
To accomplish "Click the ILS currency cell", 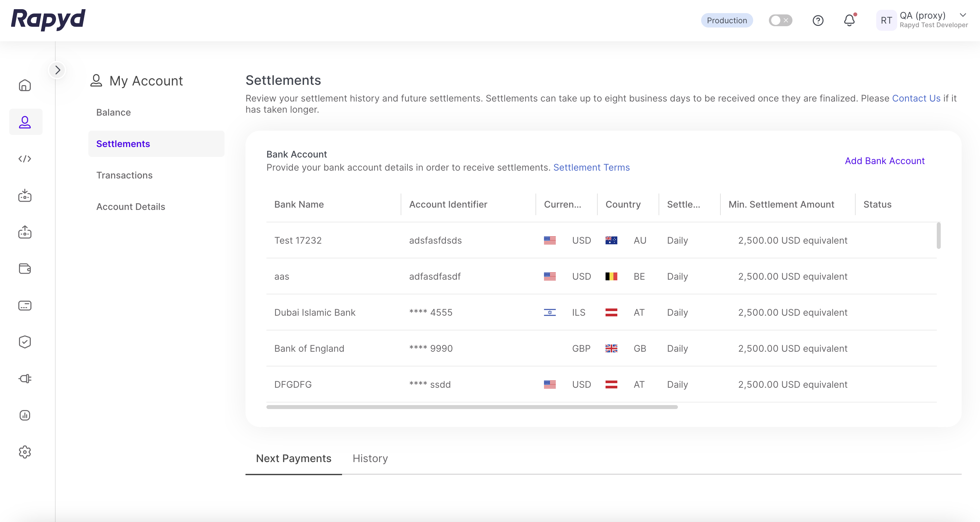I will [578, 313].
